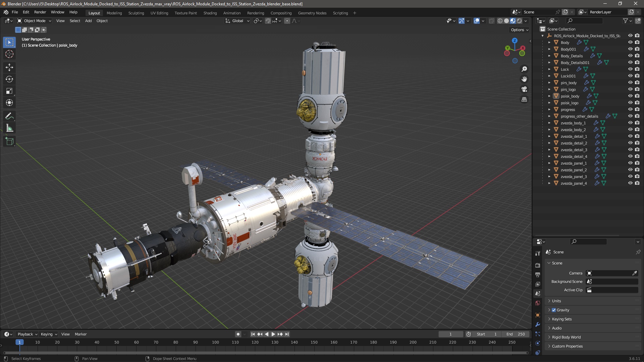Select the Measure tool
The image size is (644, 362).
tap(9, 128)
